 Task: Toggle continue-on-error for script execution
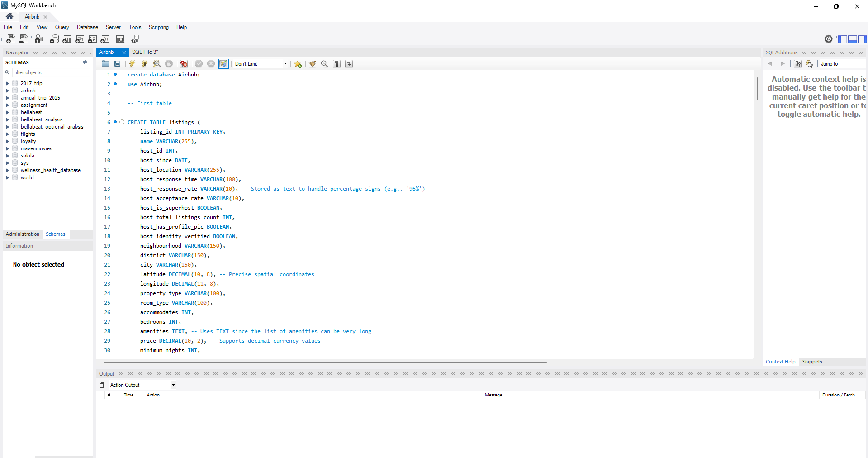(184, 64)
